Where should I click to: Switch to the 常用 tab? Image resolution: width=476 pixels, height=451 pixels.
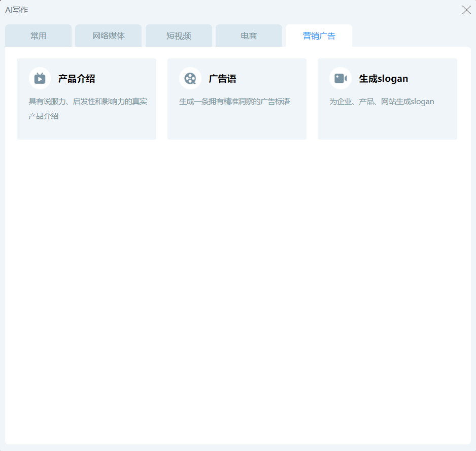38,36
